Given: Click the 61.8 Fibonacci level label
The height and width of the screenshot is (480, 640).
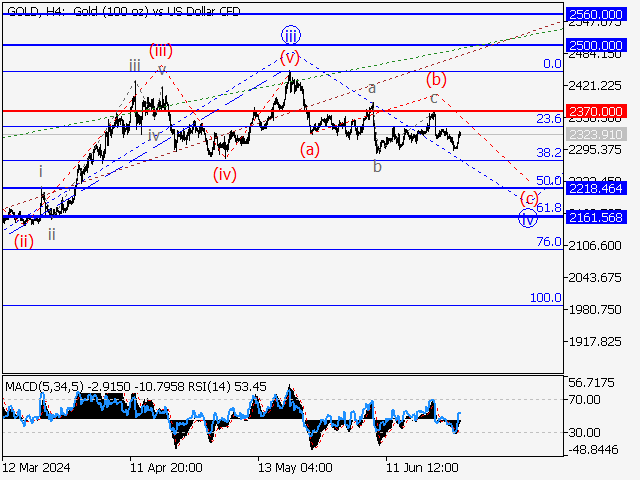Looking at the screenshot, I should (x=548, y=208).
